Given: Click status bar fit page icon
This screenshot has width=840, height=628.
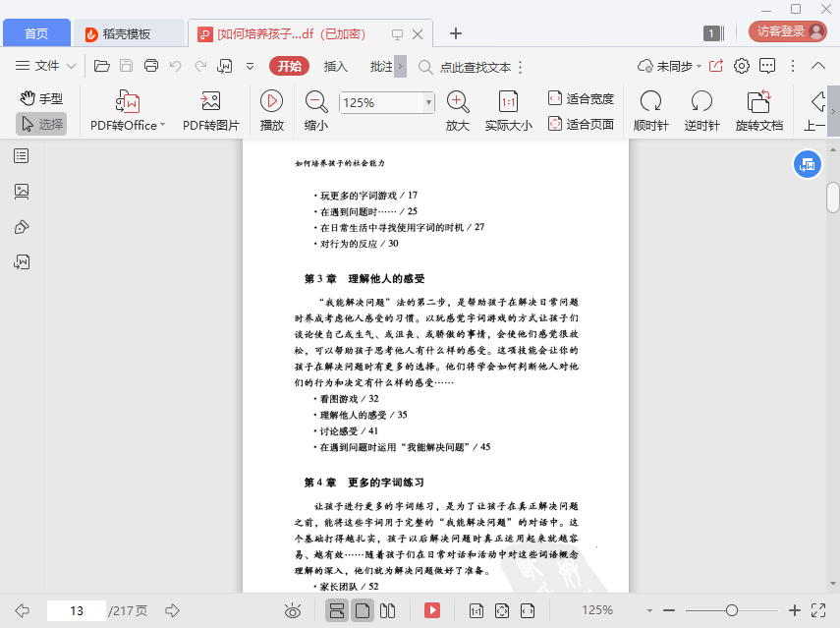Looking at the screenshot, I should pyautogui.click(x=502, y=610).
